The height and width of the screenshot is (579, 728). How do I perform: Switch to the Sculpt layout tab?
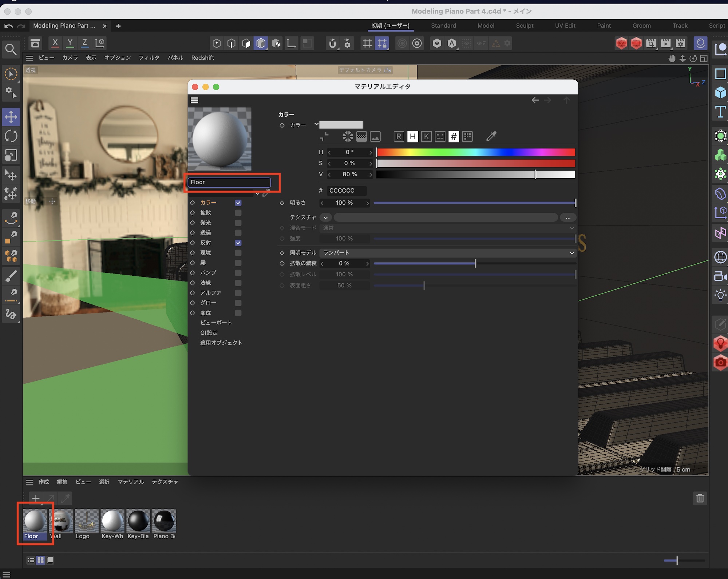[x=524, y=25]
